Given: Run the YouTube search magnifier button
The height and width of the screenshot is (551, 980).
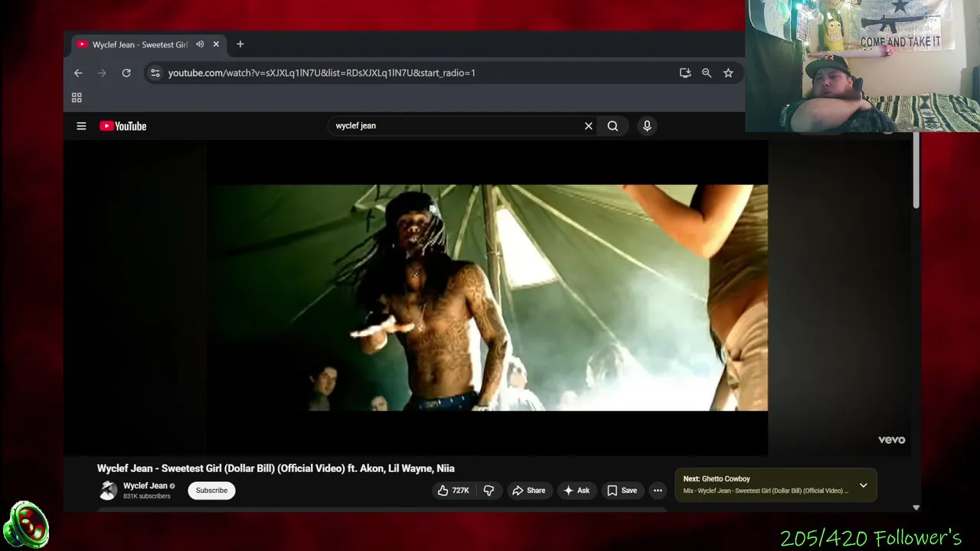Looking at the screenshot, I should [x=612, y=126].
